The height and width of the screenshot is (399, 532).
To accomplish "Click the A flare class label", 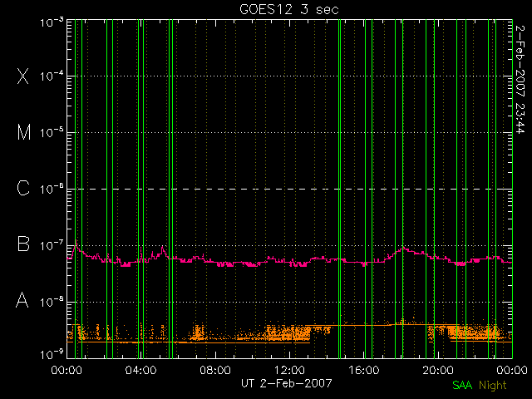I will (x=22, y=300).
